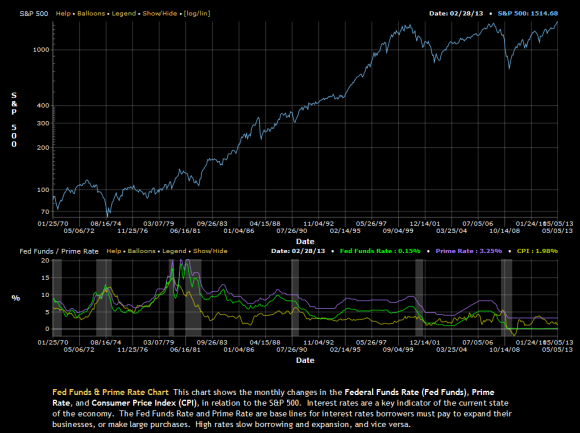580x433 pixels.
Task: Click the 1990 recession shaded band
Action: (295, 298)
